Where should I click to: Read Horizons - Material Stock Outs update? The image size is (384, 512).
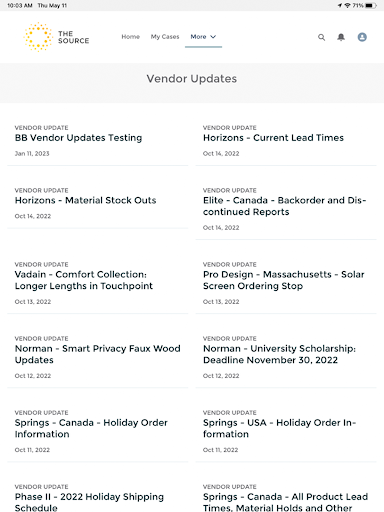pos(85,200)
